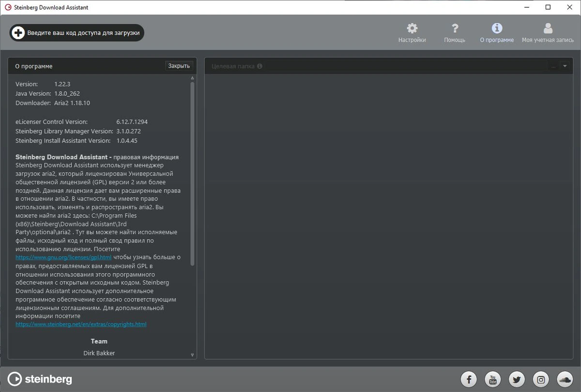Image resolution: width=581 pixels, height=392 pixels.
Task: Close the О программе panel with Закрыть
Action: [179, 66]
